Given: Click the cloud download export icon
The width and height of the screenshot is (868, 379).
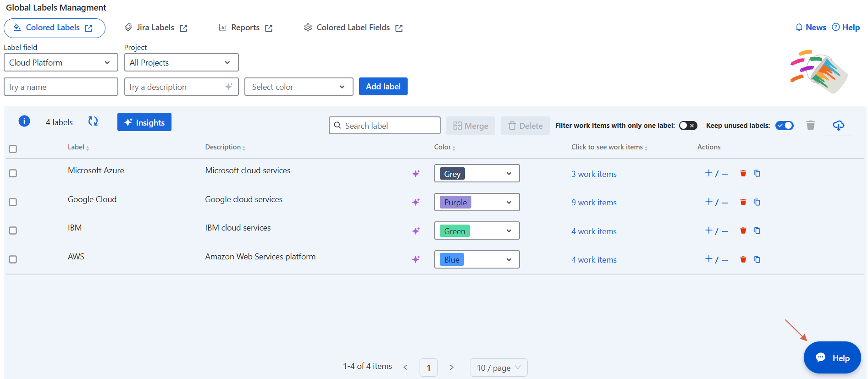Looking at the screenshot, I should [839, 125].
